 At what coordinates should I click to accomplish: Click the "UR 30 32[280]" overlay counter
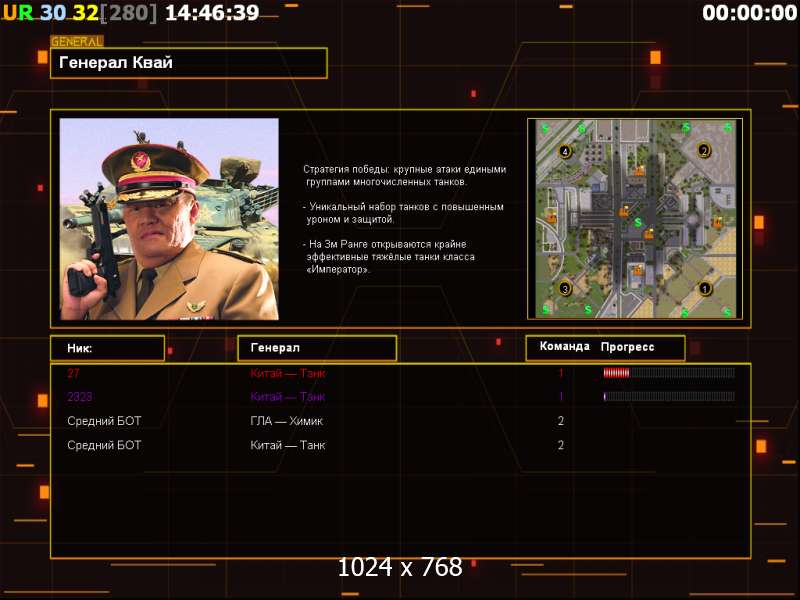point(80,13)
